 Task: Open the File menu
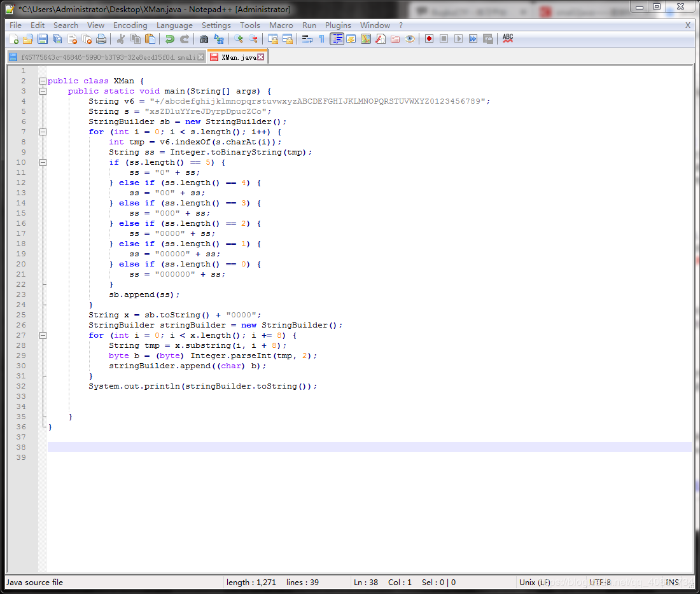pyautogui.click(x=15, y=25)
